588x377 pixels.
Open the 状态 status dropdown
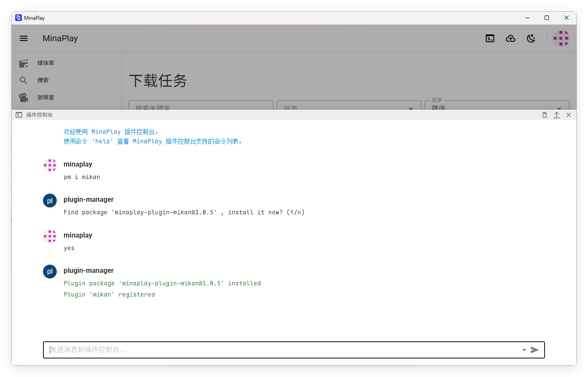349,107
